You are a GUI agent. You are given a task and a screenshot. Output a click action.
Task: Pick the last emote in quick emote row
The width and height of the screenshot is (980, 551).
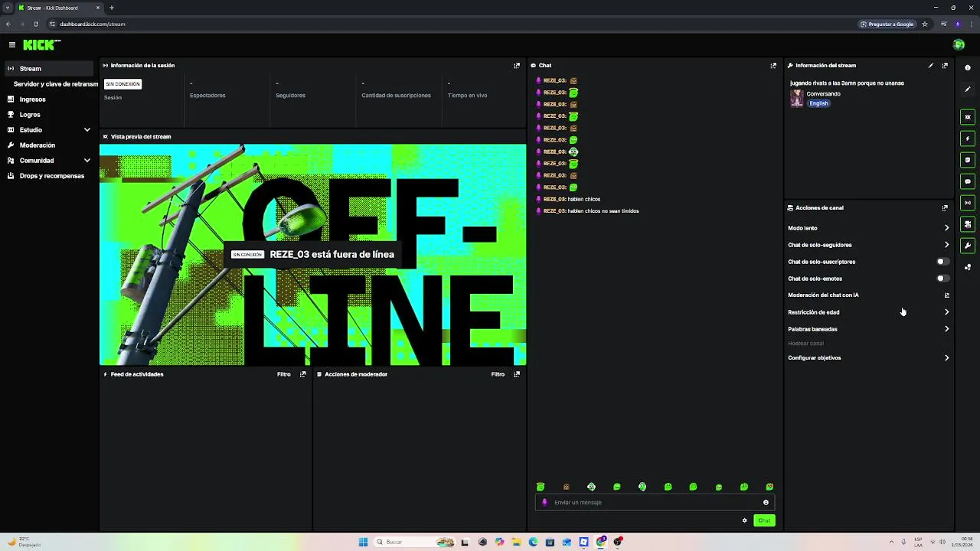click(x=769, y=487)
